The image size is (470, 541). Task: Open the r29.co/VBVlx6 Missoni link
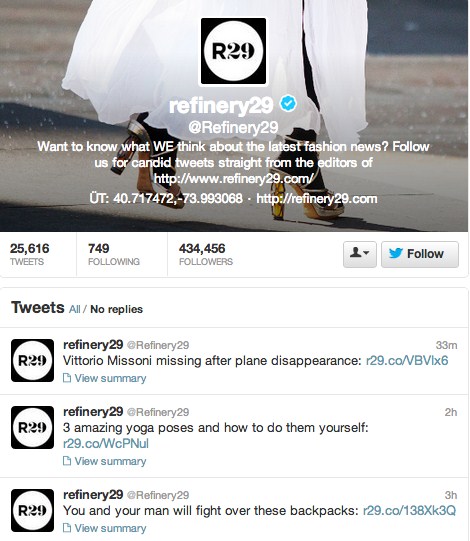407,361
